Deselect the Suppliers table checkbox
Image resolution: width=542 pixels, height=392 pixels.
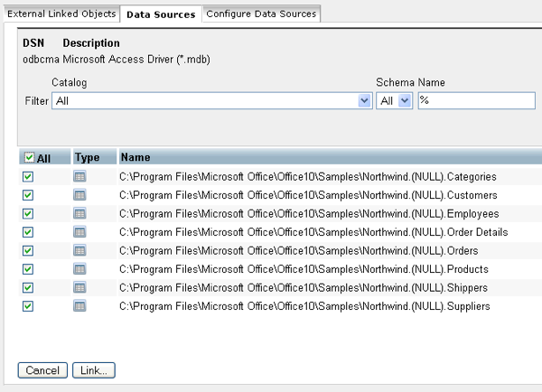[x=28, y=306]
